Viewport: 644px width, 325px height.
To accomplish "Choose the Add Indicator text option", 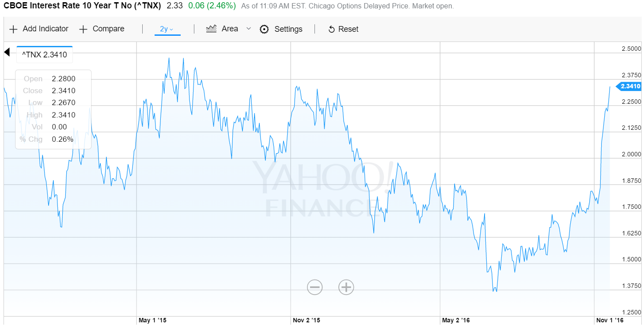I will coord(45,29).
